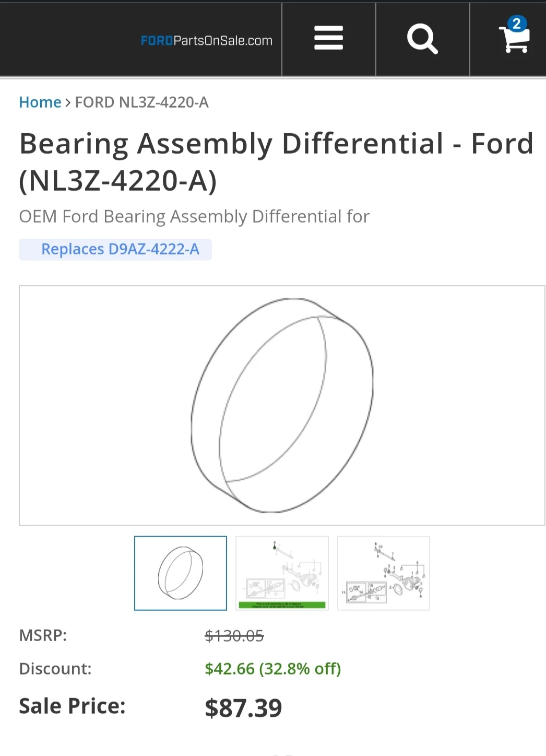This screenshot has width=546, height=756.
Task: Select the currently highlighted first thumbnail
Action: click(180, 573)
